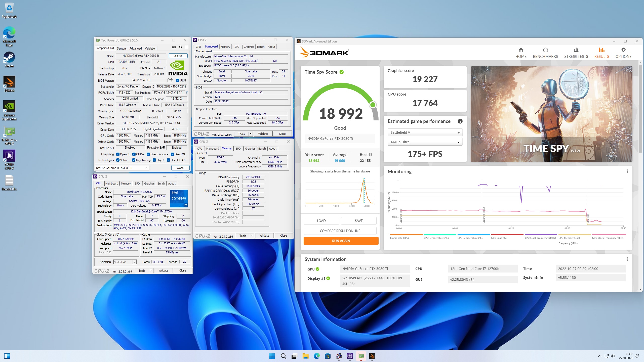Click Validate in CPU-Z Memory window
The image size is (644, 362).
pyautogui.click(x=264, y=236)
